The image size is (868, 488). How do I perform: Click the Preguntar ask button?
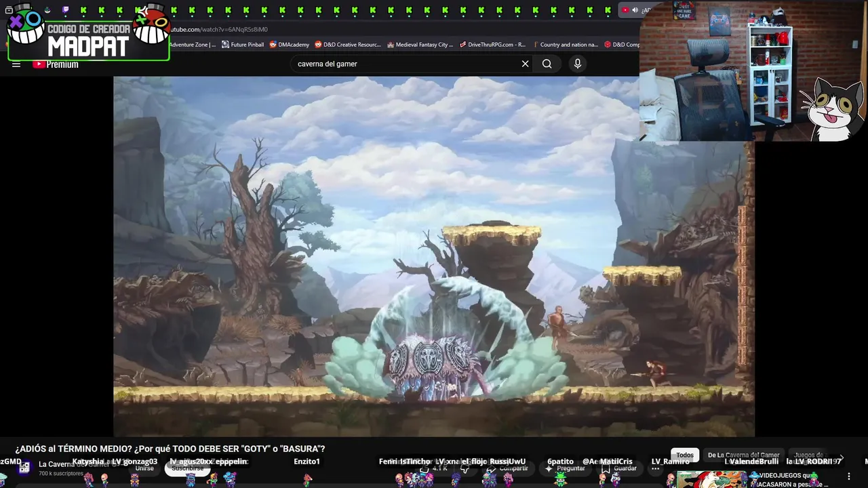click(565, 468)
